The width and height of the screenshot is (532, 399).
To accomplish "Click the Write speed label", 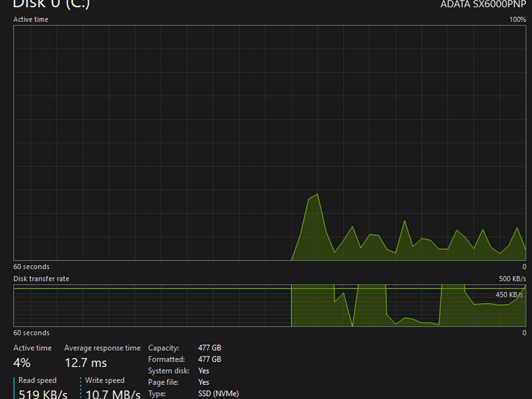I will pyautogui.click(x=105, y=380).
